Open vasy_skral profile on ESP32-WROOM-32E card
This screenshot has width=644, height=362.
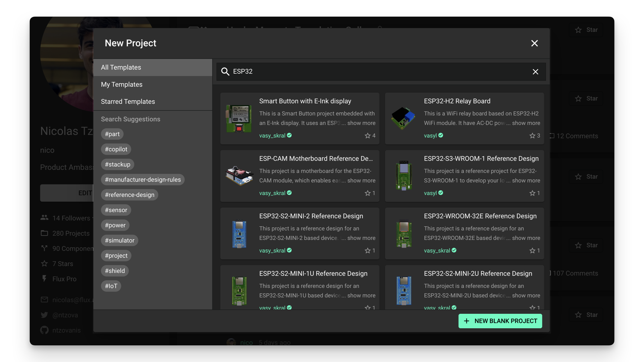pos(437,251)
